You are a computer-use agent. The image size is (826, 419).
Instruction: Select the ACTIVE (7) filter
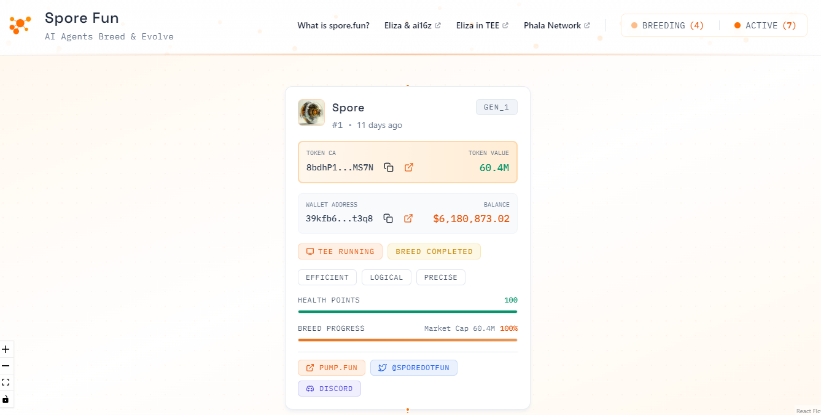coord(766,25)
